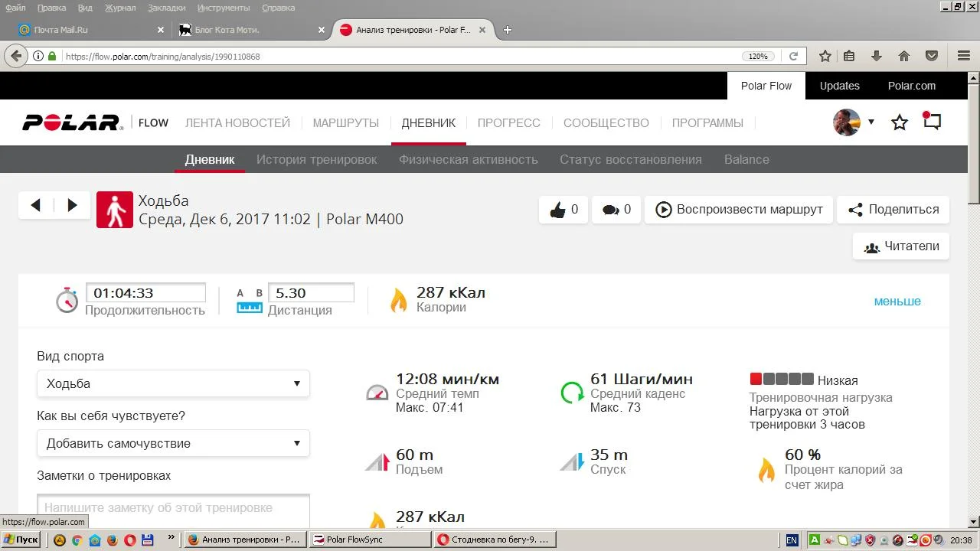
Task: Open favorites star icon in Polar header
Action: tap(900, 122)
